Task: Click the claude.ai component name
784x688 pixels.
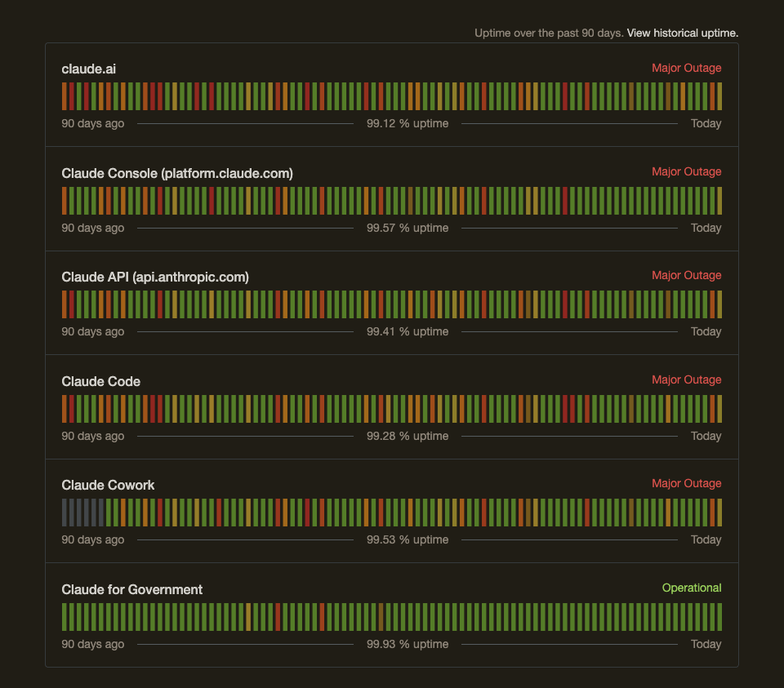Action: click(88, 69)
